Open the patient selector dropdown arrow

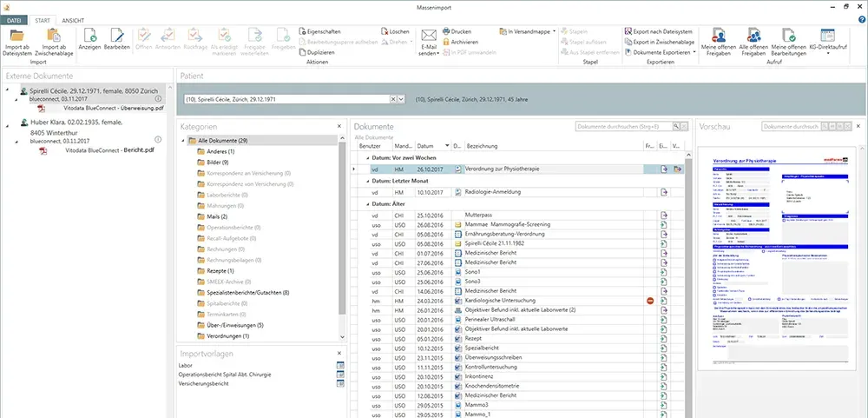(401, 99)
